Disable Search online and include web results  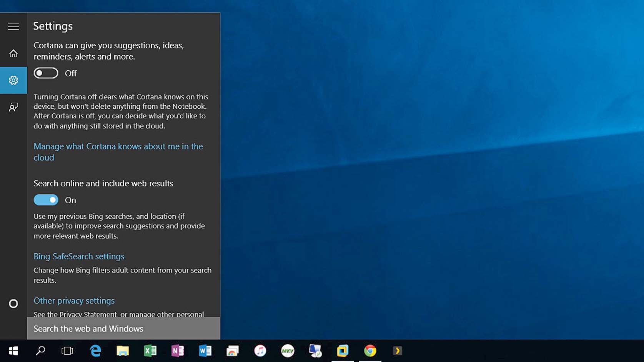click(46, 200)
